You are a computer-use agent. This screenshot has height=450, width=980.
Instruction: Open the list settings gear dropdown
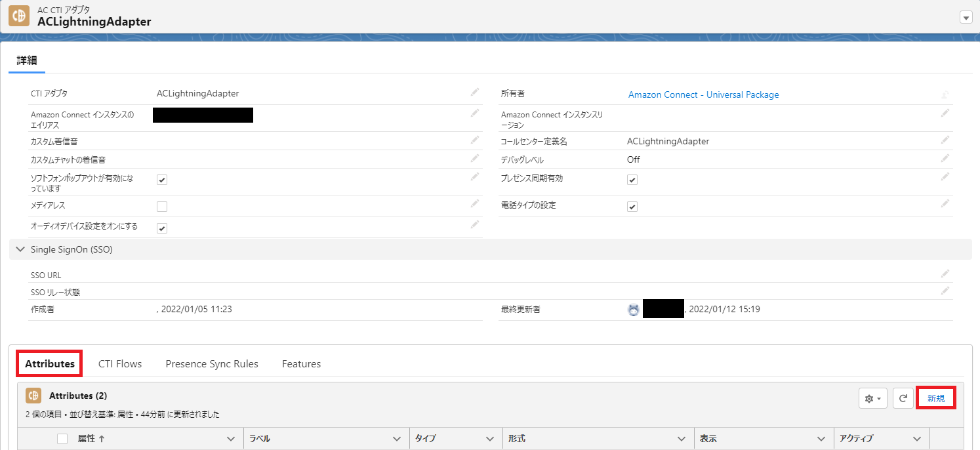coord(873,398)
